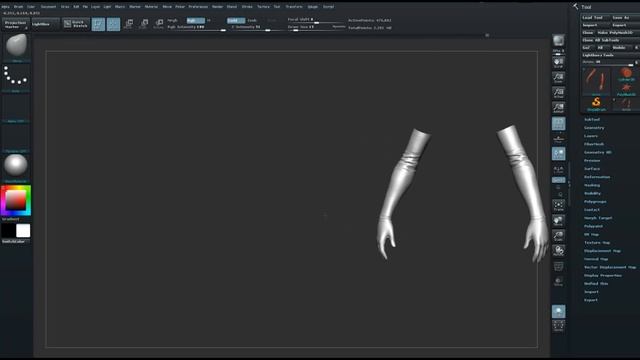Select the Cylinder3D tool thumbnail
This screenshot has width=640, height=360.
[626, 75]
